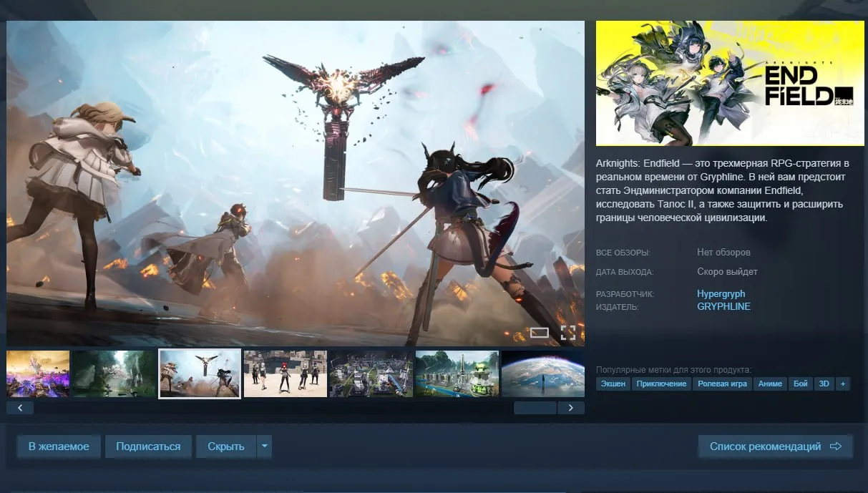
Task: Click the Подписаться follow button
Action: 148,446
